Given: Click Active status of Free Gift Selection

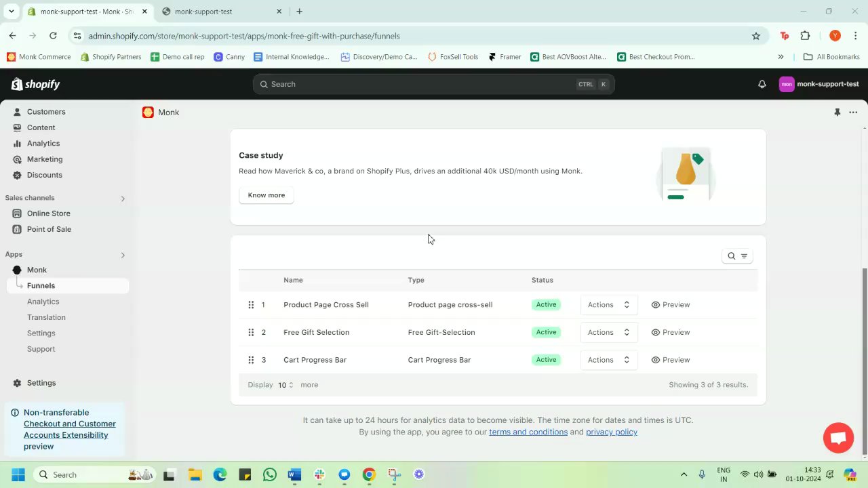Looking at the screenshot, I should (x=546, y=332).
